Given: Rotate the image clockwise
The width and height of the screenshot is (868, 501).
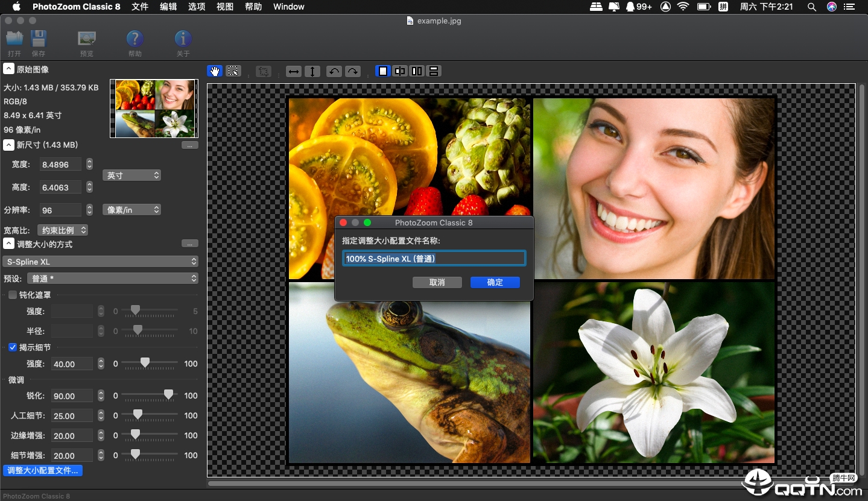Looking at the screenshot, I should pos(353,71).
